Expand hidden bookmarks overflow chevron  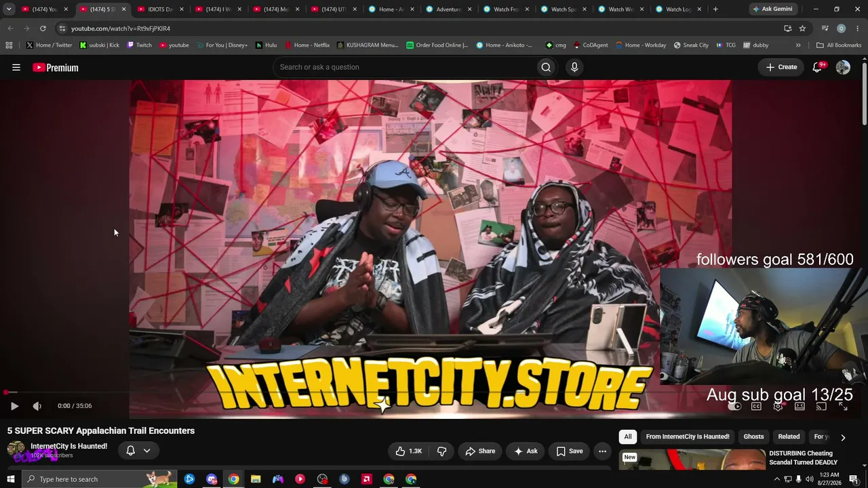point(798,45)
